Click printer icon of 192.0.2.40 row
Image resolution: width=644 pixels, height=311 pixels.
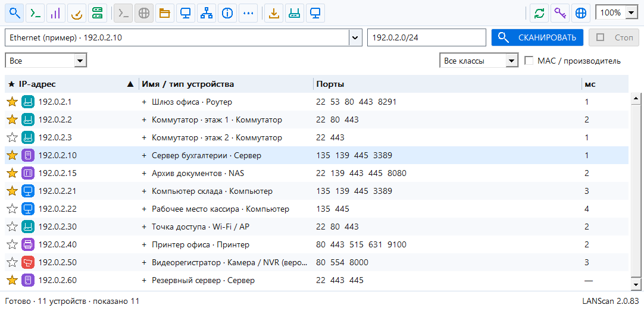pos(28,244)
